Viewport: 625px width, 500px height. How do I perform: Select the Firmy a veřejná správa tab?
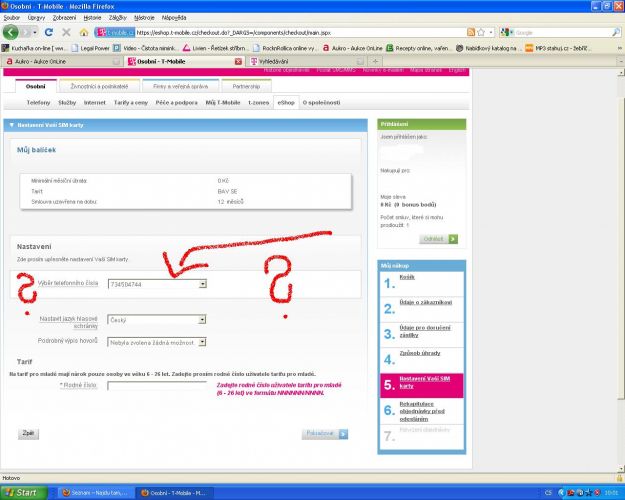(x=181, y=87)
